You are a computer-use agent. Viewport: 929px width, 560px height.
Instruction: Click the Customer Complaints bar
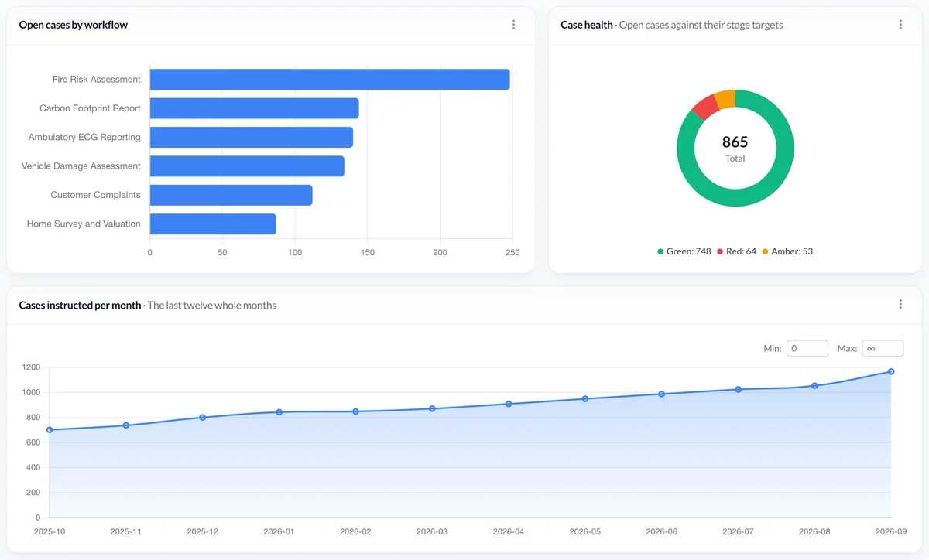coord(231,195)
